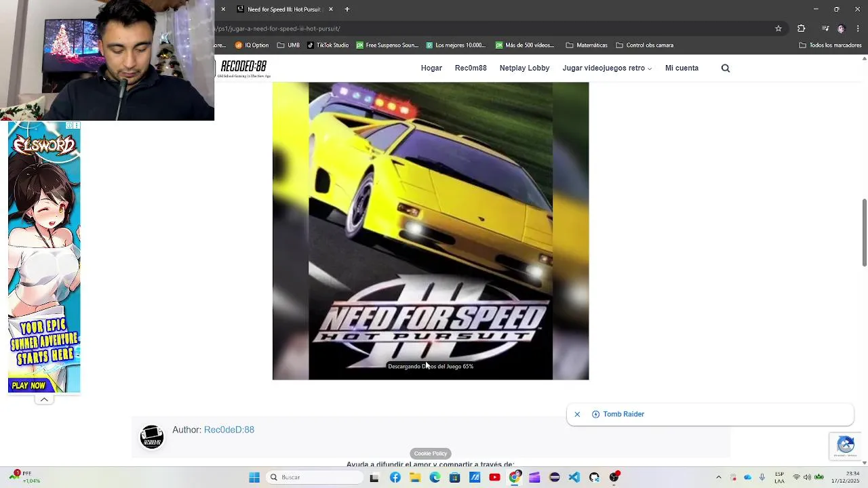This screenshot has width=868, height=488.
Task: Open the Chrome profile avatar
Action: pos(841,28)
